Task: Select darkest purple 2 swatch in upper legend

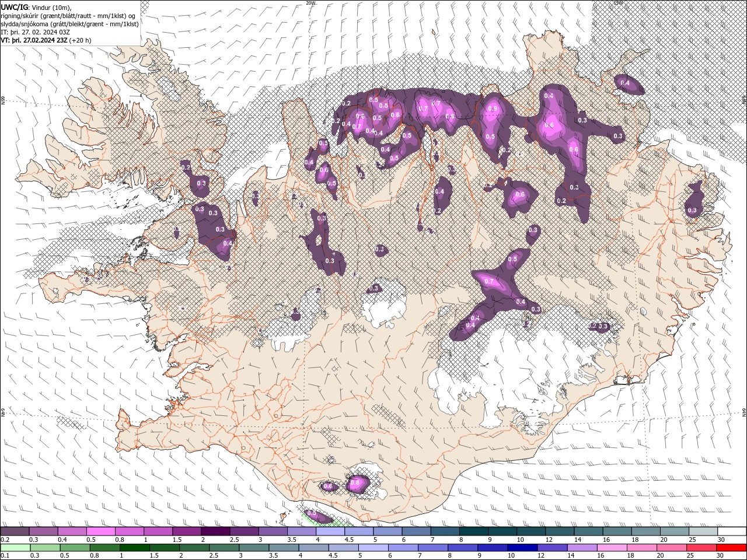Action: click(x=215, y=531)
